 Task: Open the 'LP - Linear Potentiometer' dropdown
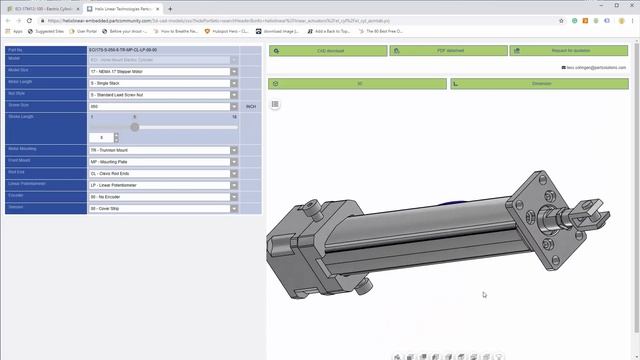(x=163, y=185)
